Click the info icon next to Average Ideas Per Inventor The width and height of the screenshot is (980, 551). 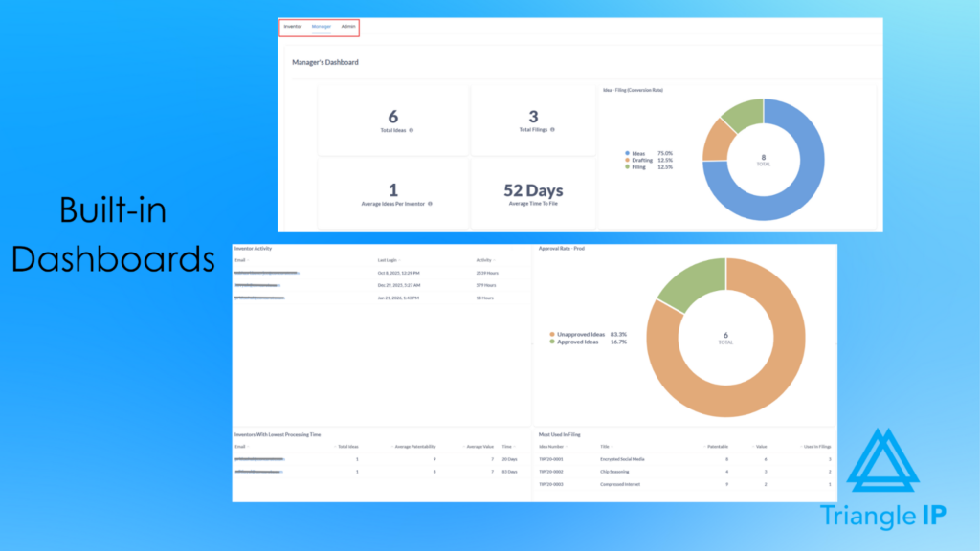431,203
